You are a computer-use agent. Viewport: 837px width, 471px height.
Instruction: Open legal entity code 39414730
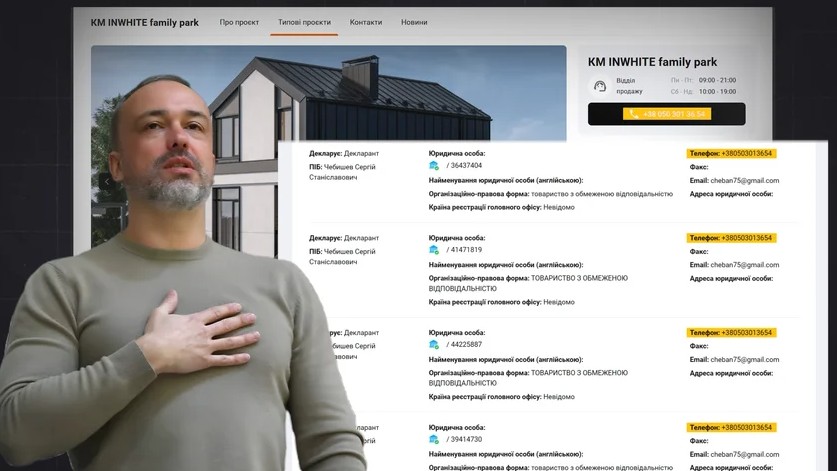click(466, 439)
